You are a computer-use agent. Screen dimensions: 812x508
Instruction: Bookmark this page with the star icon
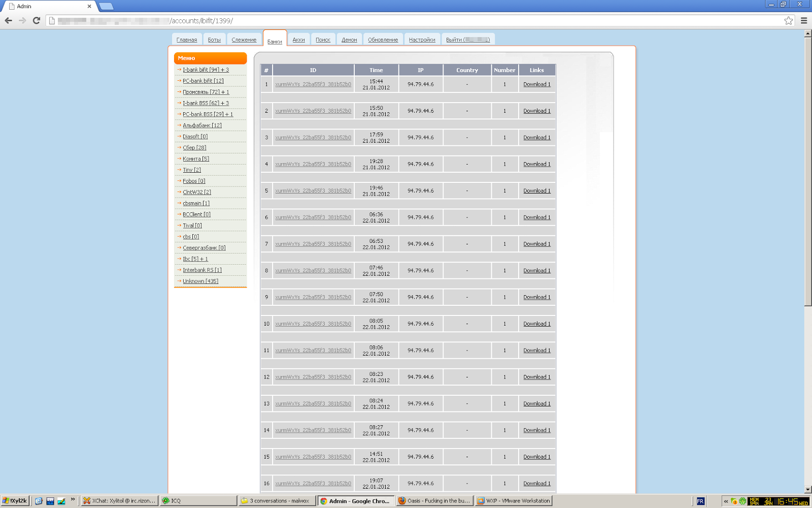tap(788, 21)
